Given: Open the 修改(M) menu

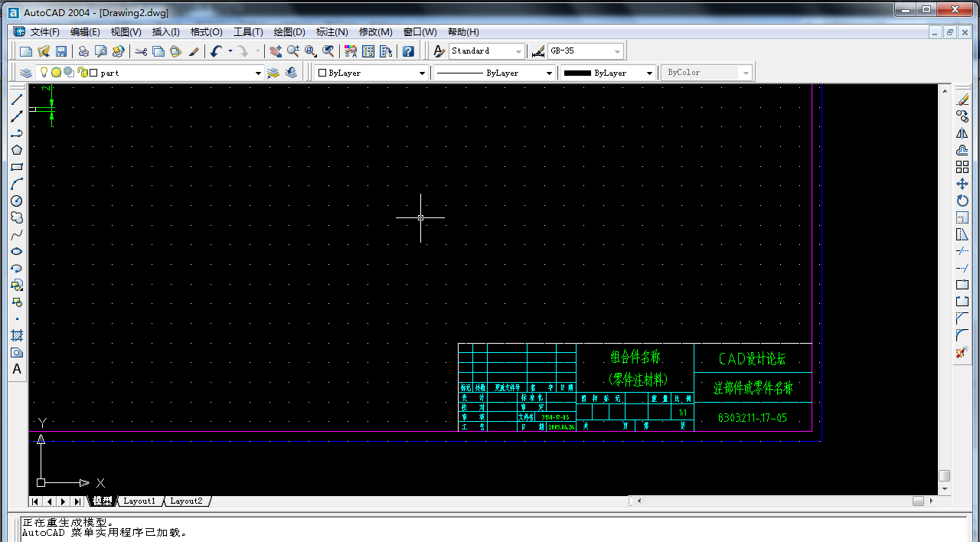Looking at the screenshot, I should pos(375,32).
